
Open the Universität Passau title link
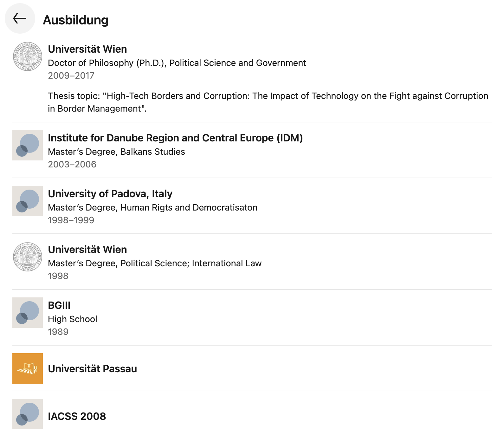click(92, 369)
